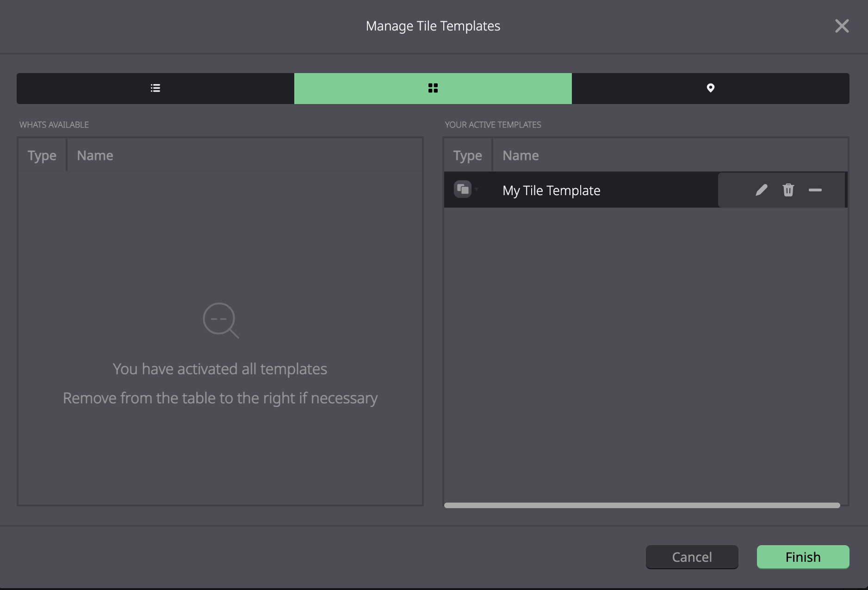Select the tile grid view tab
The width and height of the screenshot is (868, 590).
[x=433, y=88]
